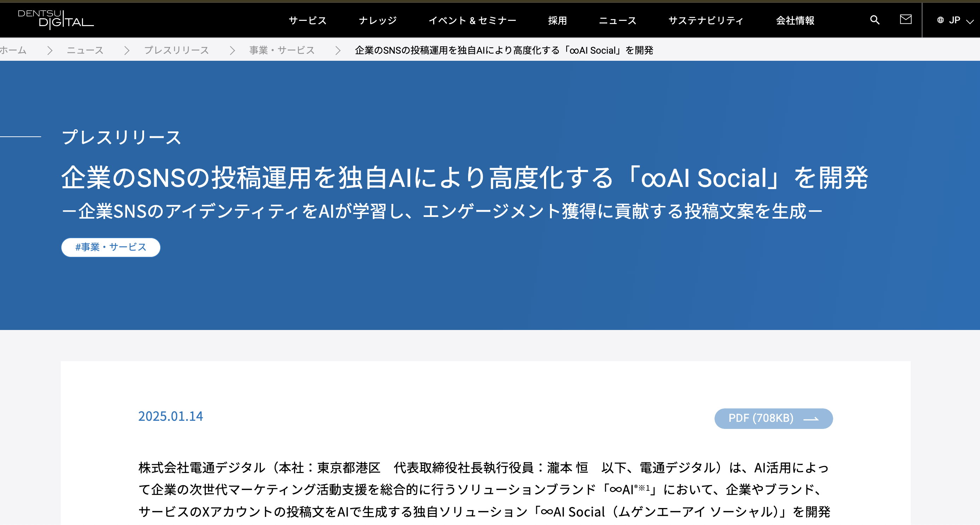Go to ホーム breadcrumb link

pyautogui.click(x=13, y=50)
